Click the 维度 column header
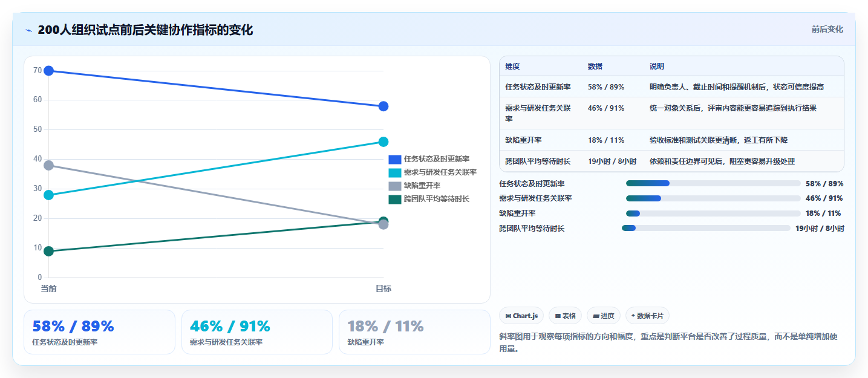The image size is (868, 378). (512, 67)
